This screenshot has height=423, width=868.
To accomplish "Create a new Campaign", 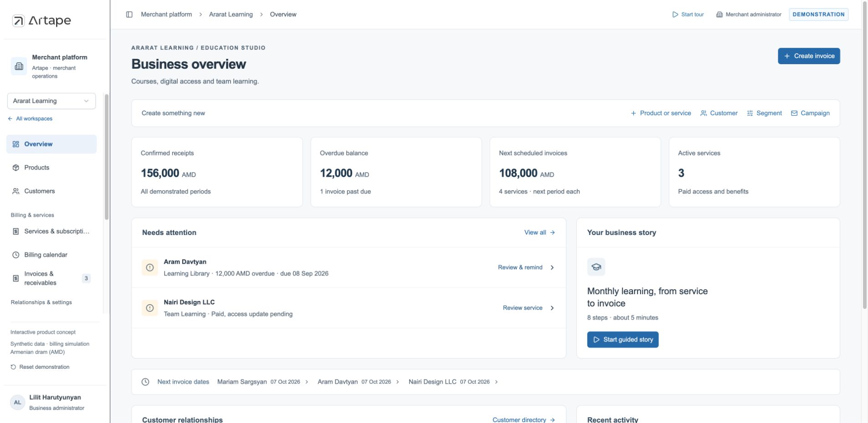I will click(x=810, y=113).
